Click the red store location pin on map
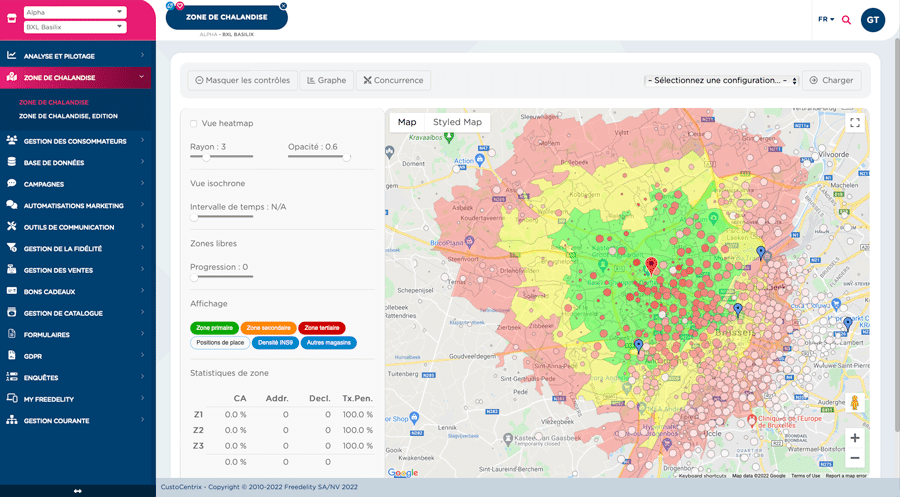 (x=651, y=265)
